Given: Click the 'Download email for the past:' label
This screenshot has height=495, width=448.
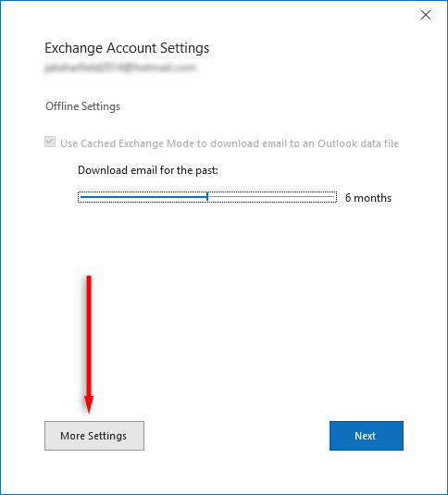Looking at the screenshot, I should [x=148, y=170].
